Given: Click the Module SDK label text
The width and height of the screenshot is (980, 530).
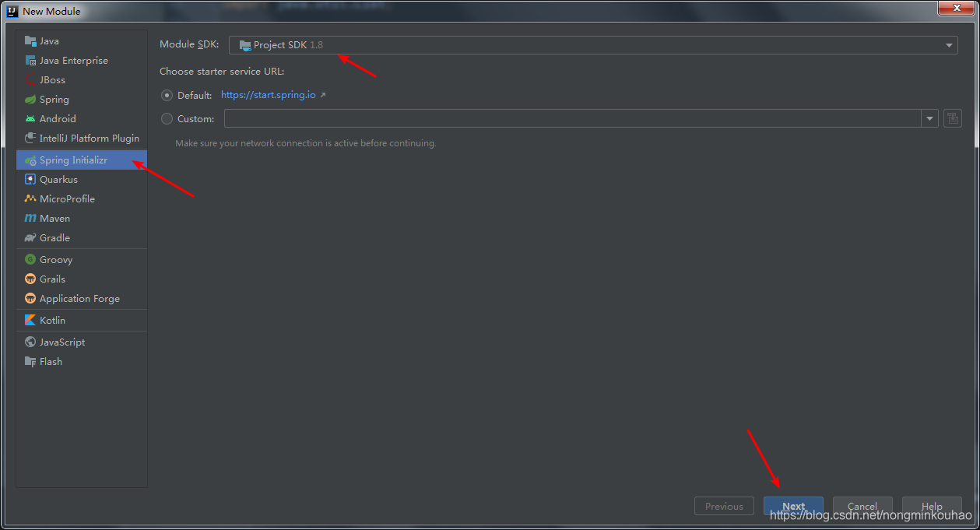Looking at the screenshot, I should pyautogui.click(x=189, y=45).
